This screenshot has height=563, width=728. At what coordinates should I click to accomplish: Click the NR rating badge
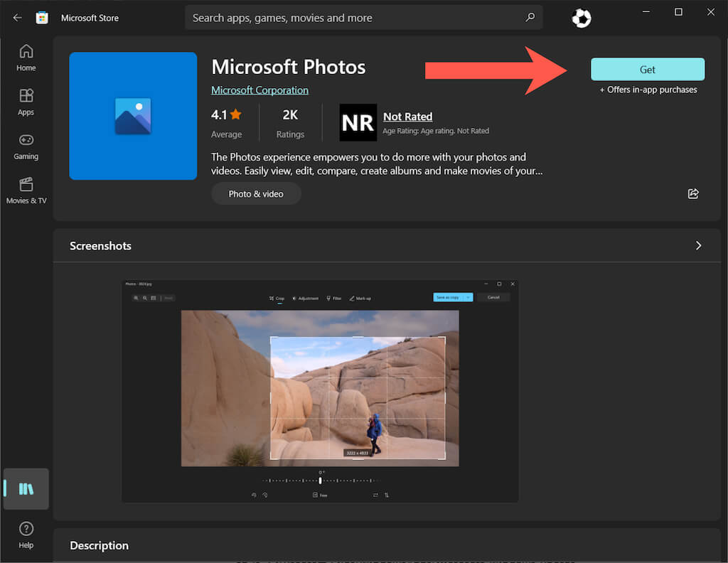click(x=358, y=122)
